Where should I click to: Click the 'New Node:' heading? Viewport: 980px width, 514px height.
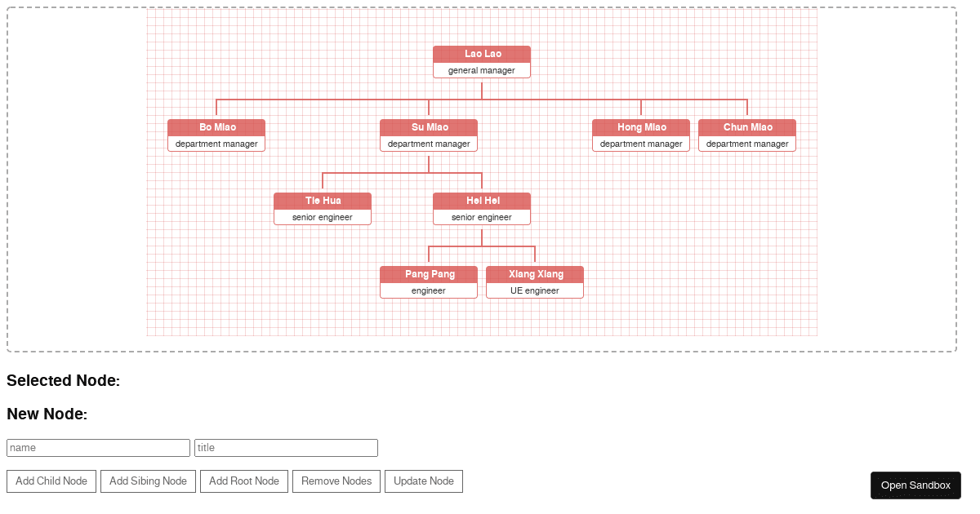point(47,414)
